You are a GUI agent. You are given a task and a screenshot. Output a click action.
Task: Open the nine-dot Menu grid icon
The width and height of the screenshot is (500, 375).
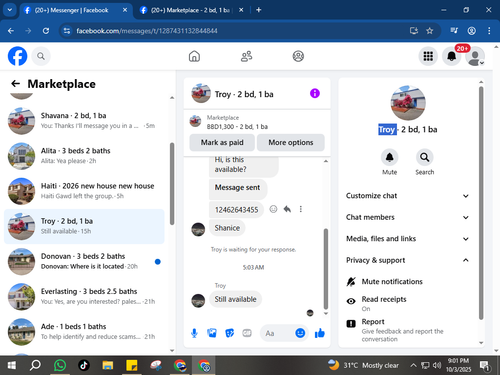tap(428, 56)
